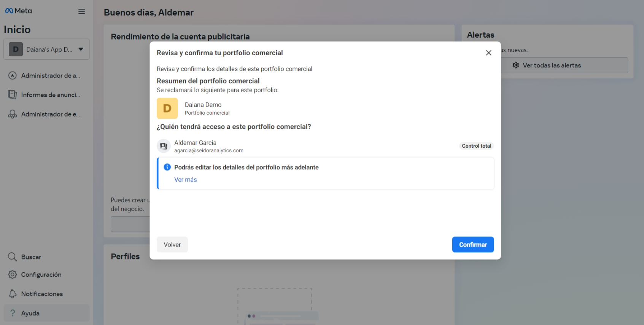Click the Ayuda question mark icon
Image resolution: width=644 pixels, height=325 pixels.
pyautogui.click(x=13, y=313)
